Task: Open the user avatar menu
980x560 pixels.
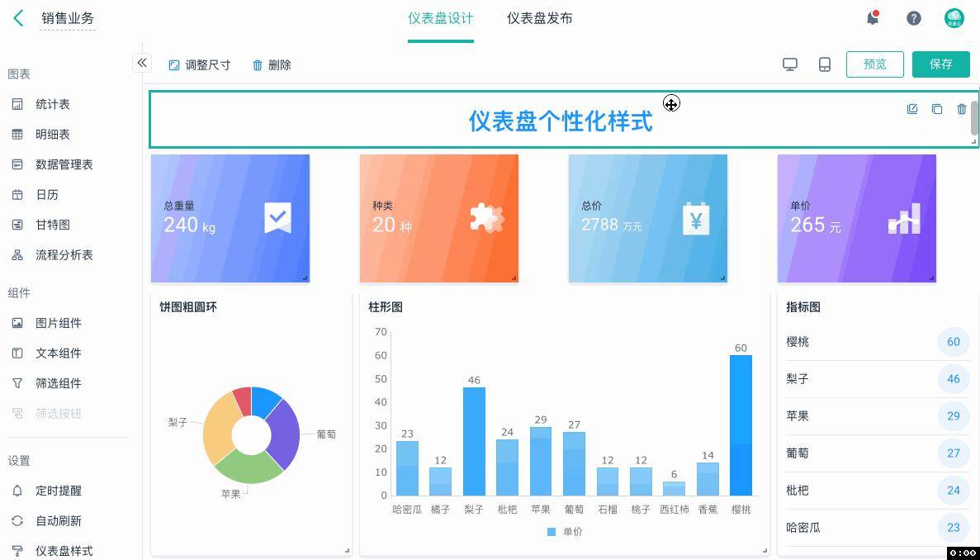Action: click(x=954, y=17)
